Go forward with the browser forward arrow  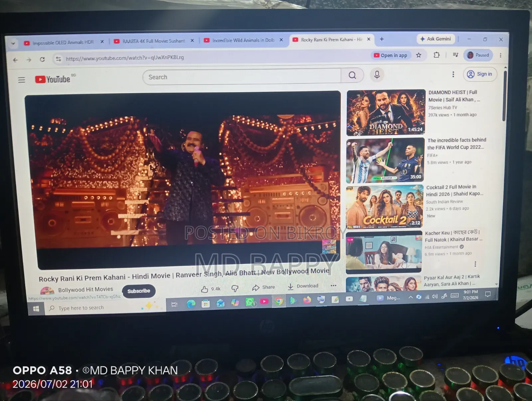[29, 60]
